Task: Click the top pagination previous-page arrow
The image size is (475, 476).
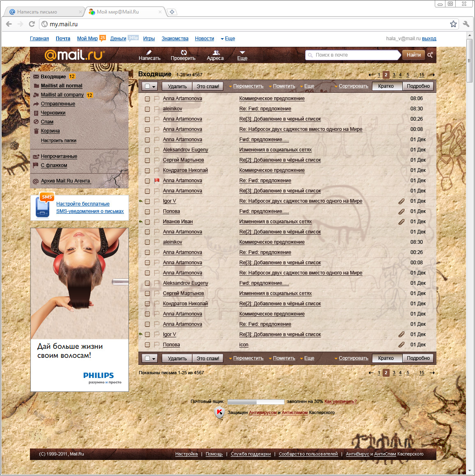Action: (x=371, y=75)
